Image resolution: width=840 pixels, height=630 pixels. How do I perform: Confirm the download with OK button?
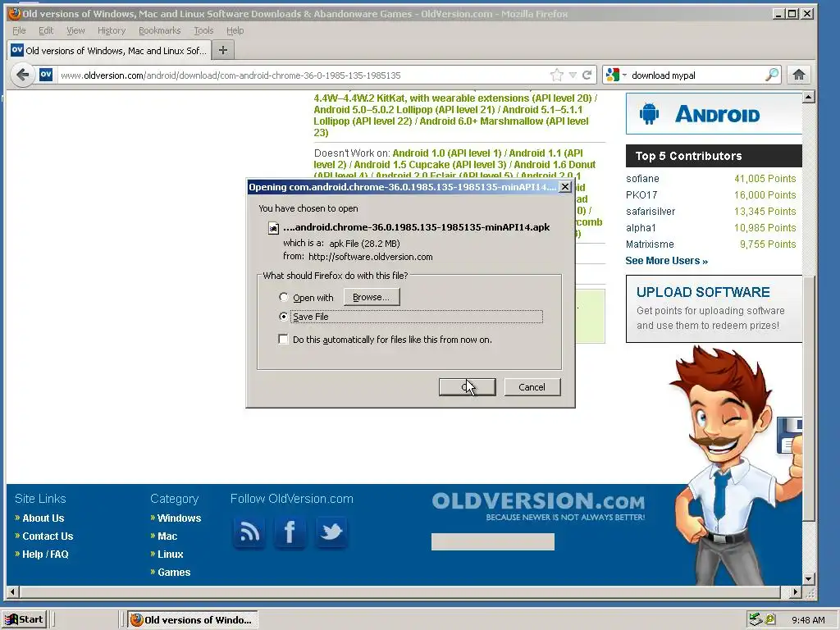click(x=467, y=387)
